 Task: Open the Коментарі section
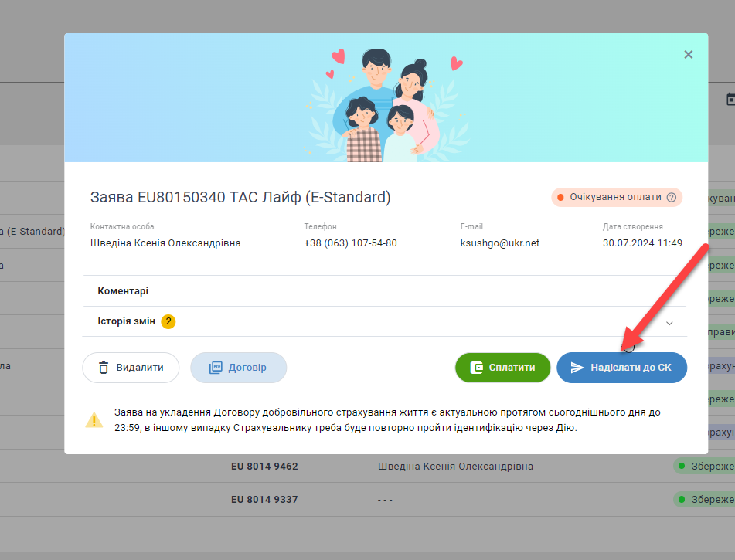tap(123, 291)
